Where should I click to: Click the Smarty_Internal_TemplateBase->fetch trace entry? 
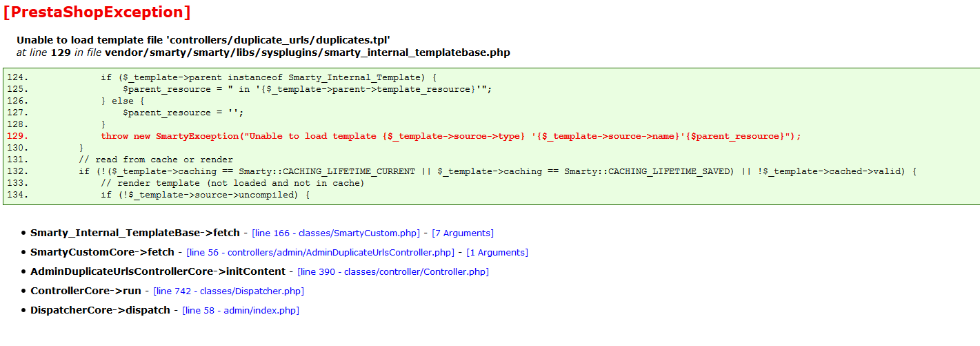[x=135, y=233]
